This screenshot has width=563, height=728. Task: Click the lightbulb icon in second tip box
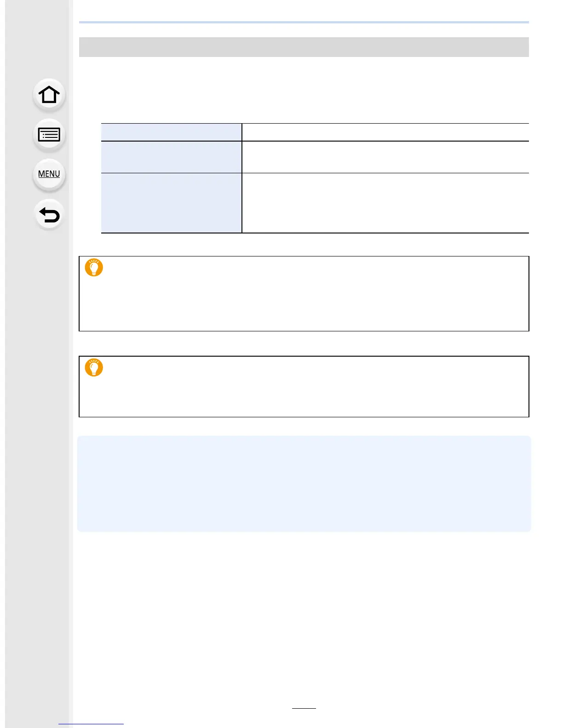tap(94, 368)
